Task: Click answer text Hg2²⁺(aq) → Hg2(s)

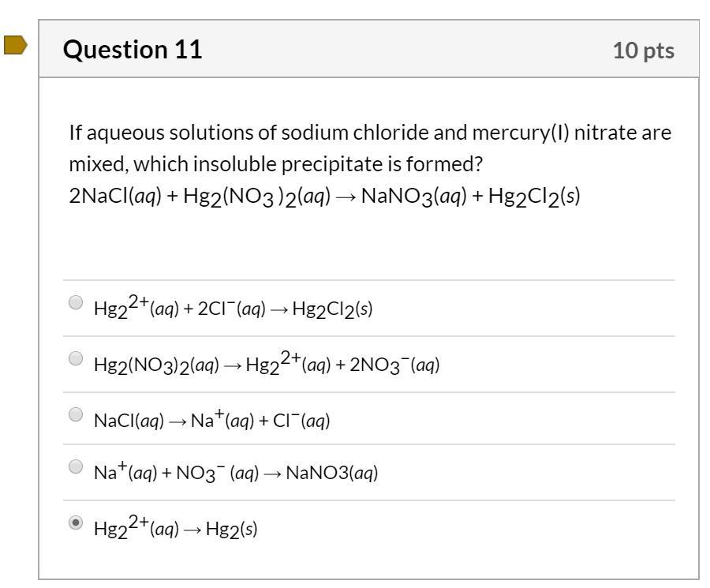Action: (x=175, y=530)
